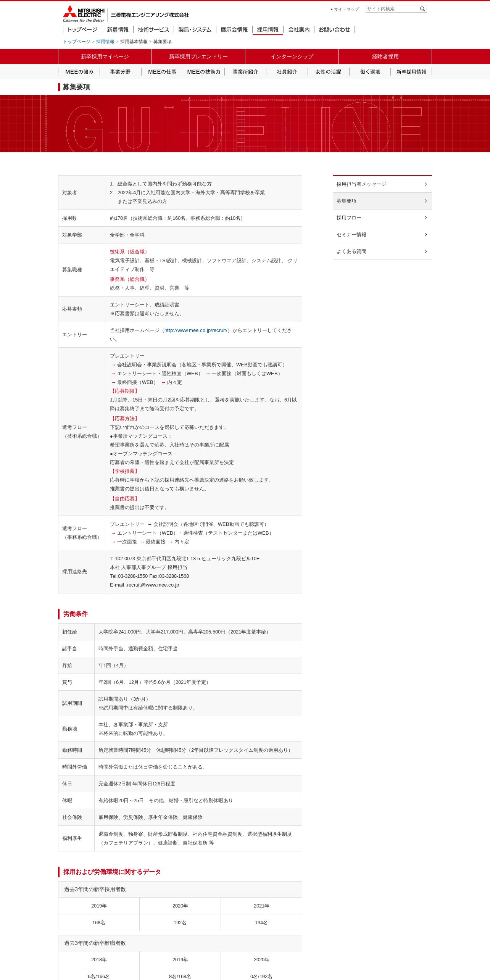Image resolution: width=490 pixels, height=980 pixels.
Task: Click the Mitsubishi Electric logo
Action: [x=84, y=14]
